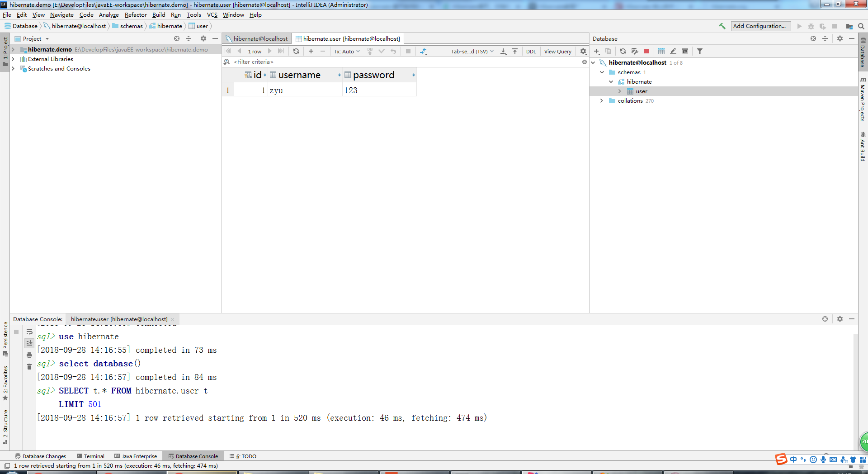Screen dimensions: 868x474
Task: Collapse hibernate@localhost datasource node
Action: [593, 63]
